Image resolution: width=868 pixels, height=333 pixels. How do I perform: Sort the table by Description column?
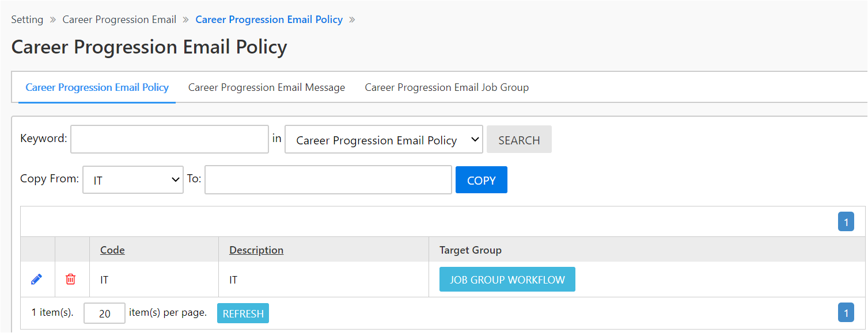click(x=256, y=250)
